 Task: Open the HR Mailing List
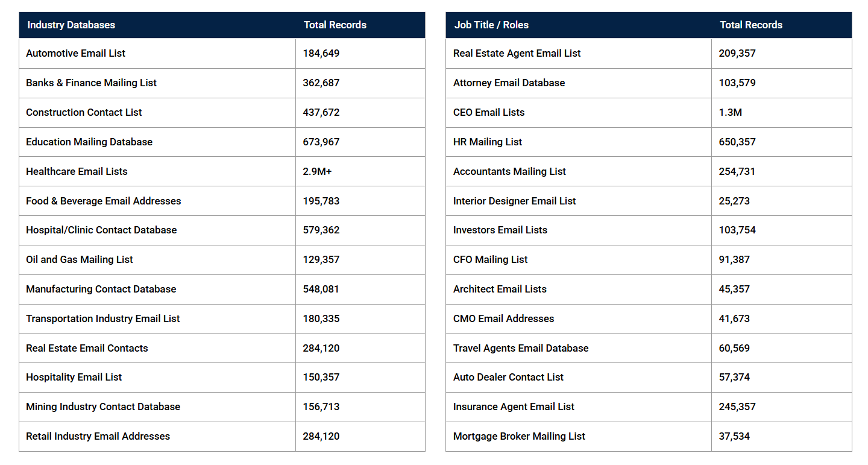pyautogui.click(x=488, y=142)
